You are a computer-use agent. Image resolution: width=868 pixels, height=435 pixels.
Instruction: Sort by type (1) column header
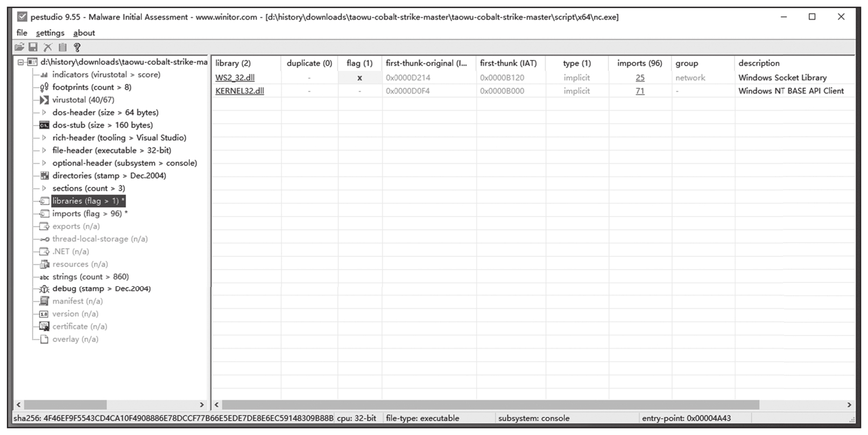coord(577,63)
